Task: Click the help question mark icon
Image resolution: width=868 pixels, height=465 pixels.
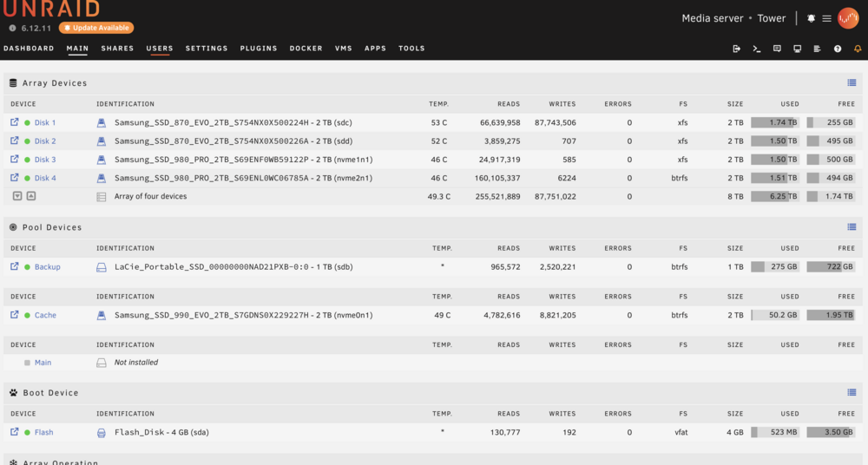Action: point(838,49)
